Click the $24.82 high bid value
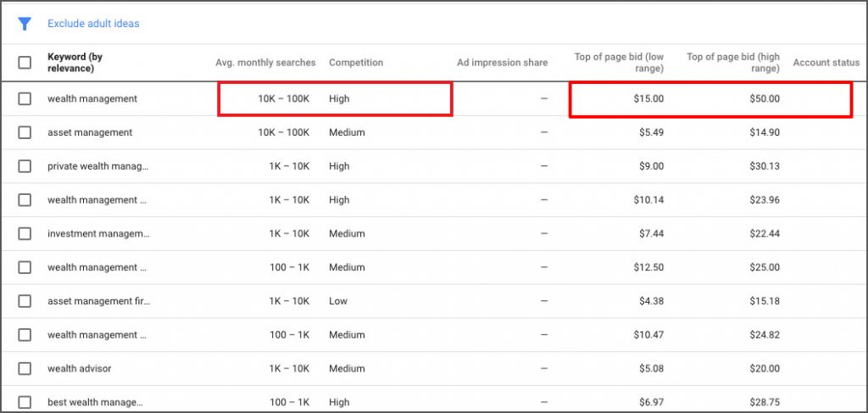Screen dimensions: 868x413 click(x=765, y=334)
